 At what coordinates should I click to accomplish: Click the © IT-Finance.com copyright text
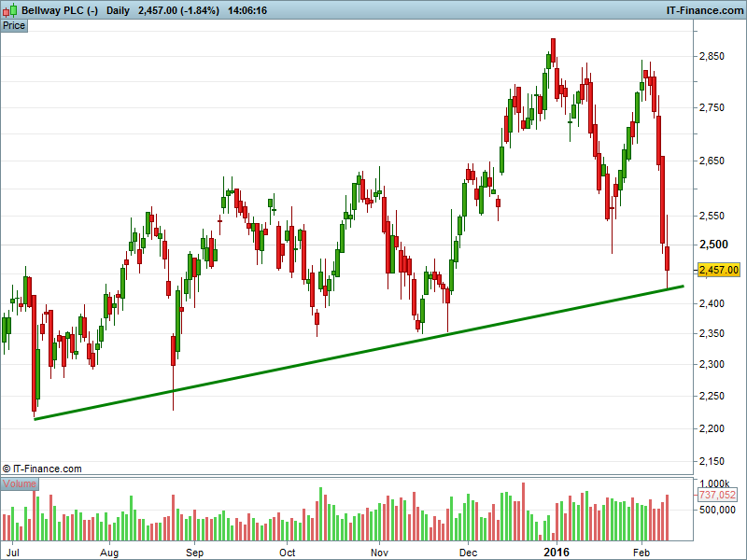[x=42, y=469]
